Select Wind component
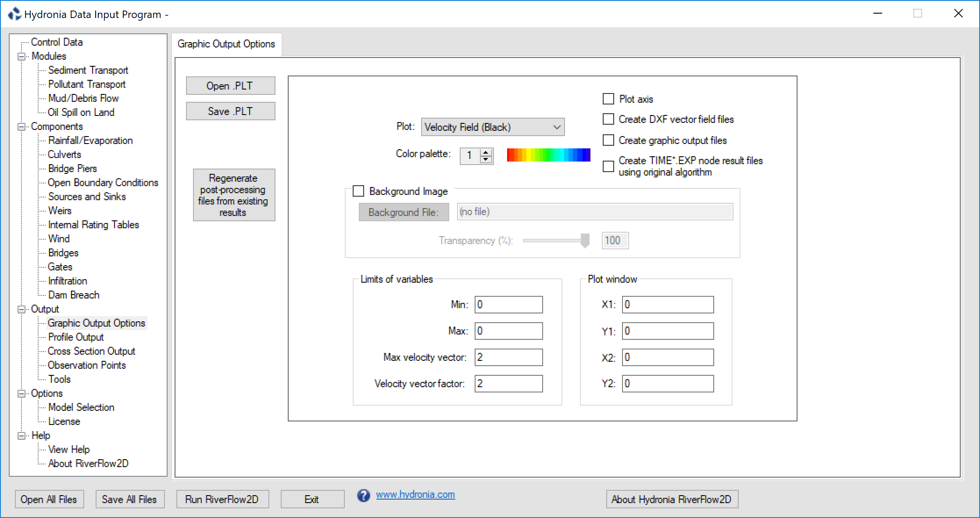 (x=59, y=239)
